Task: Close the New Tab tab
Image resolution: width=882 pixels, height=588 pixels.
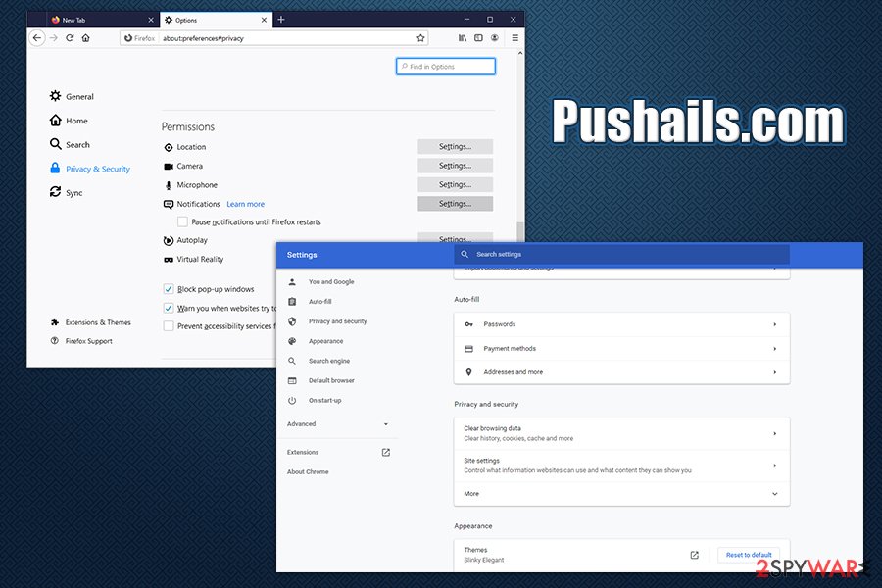Action: (151, 20)
